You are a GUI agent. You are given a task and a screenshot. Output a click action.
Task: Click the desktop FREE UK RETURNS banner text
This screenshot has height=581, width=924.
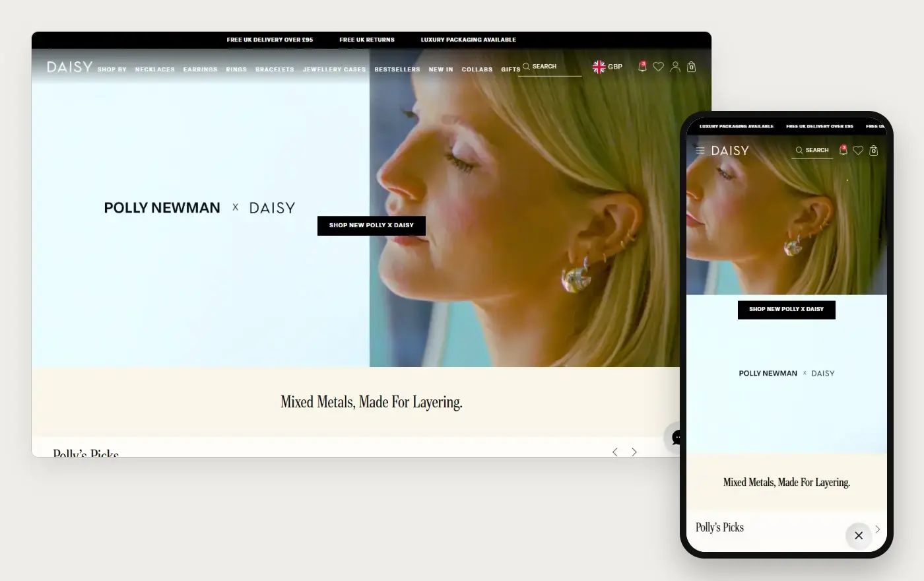(x=367, y=40)
